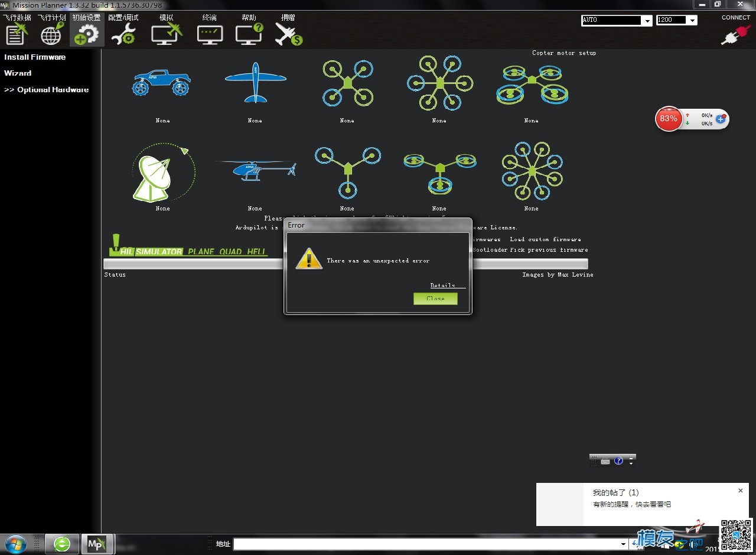
Task: Click the blue plus on speed widget
Action: click(721, 119)
